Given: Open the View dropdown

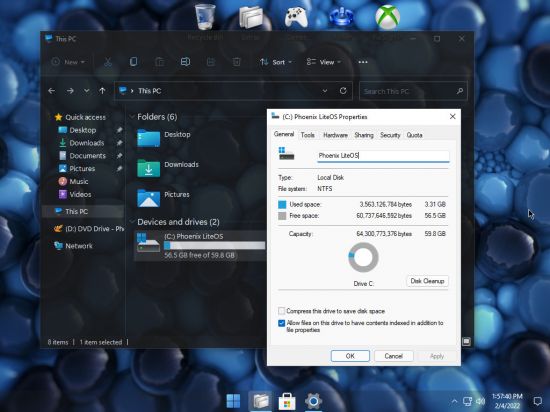Looking at the screenshot, I should [x=324, y=62].
